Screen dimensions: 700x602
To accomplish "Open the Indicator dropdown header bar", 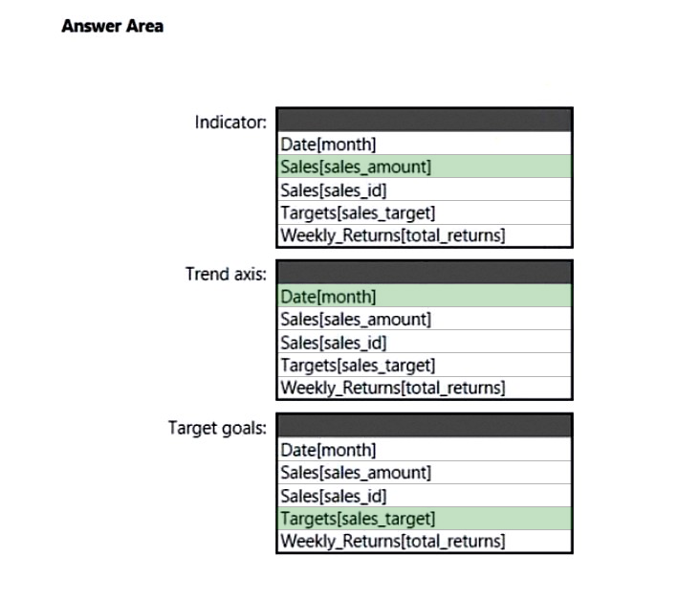I will [424, 120].
